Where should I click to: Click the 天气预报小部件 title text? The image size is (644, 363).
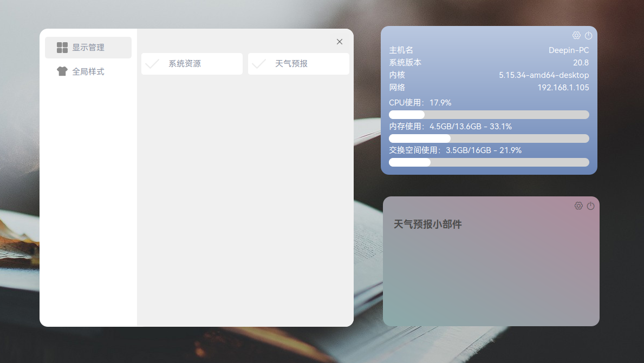tap(427, 224)
